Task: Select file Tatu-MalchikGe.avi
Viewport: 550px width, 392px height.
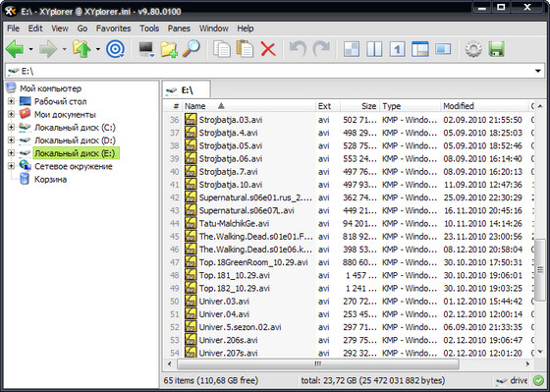Action: coord(234,224)
